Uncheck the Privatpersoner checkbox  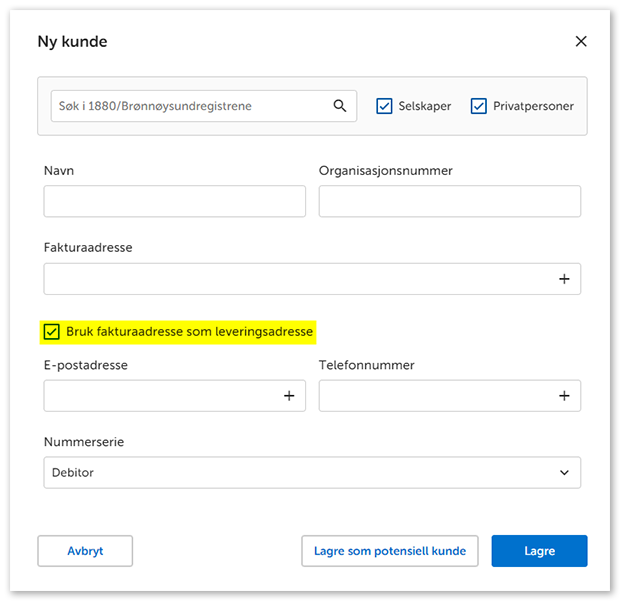478,106
